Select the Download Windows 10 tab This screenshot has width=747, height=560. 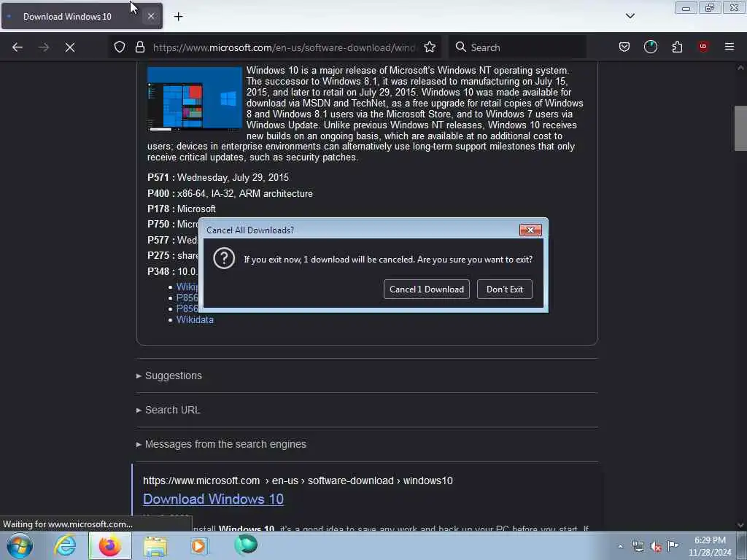[x=82, y=16]
